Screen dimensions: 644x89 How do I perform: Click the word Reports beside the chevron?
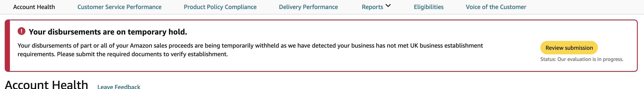[372, 7]
